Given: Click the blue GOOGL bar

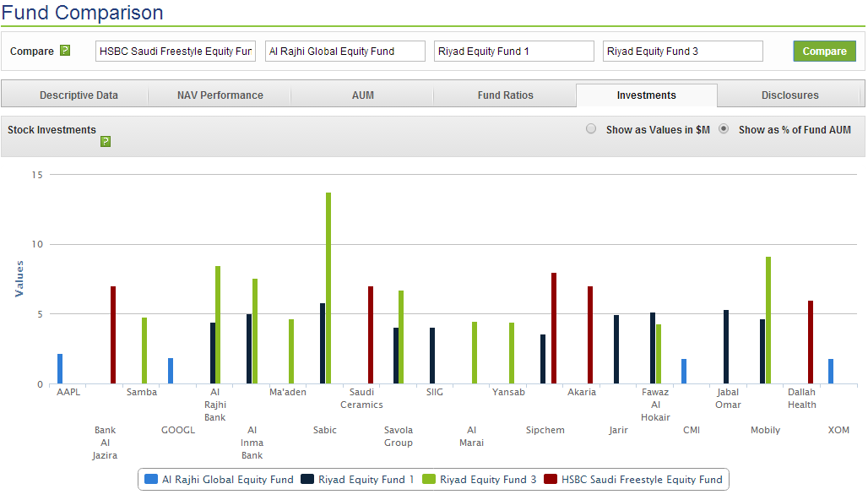Looking at the screenshot, I should [171, 371].
